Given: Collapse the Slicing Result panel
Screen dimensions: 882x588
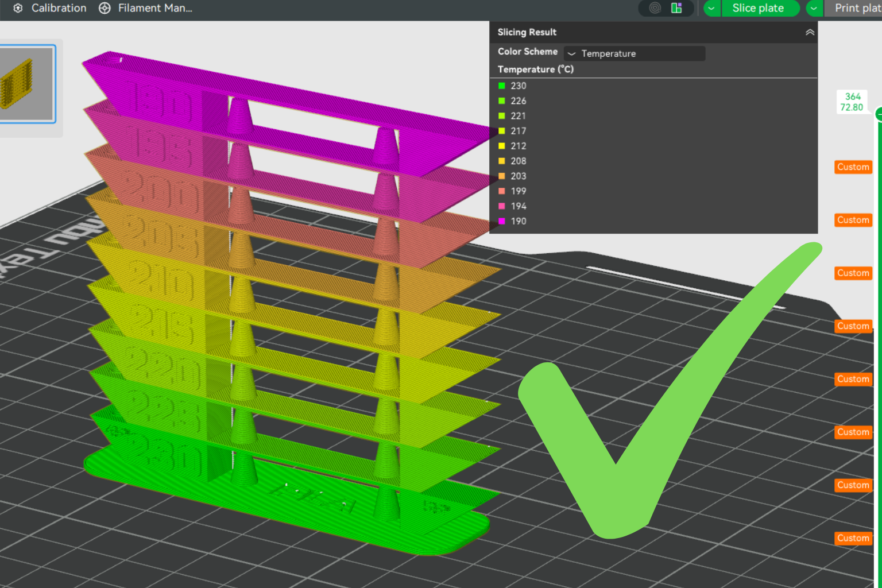Looking at the screenshot, I should 810,32.
